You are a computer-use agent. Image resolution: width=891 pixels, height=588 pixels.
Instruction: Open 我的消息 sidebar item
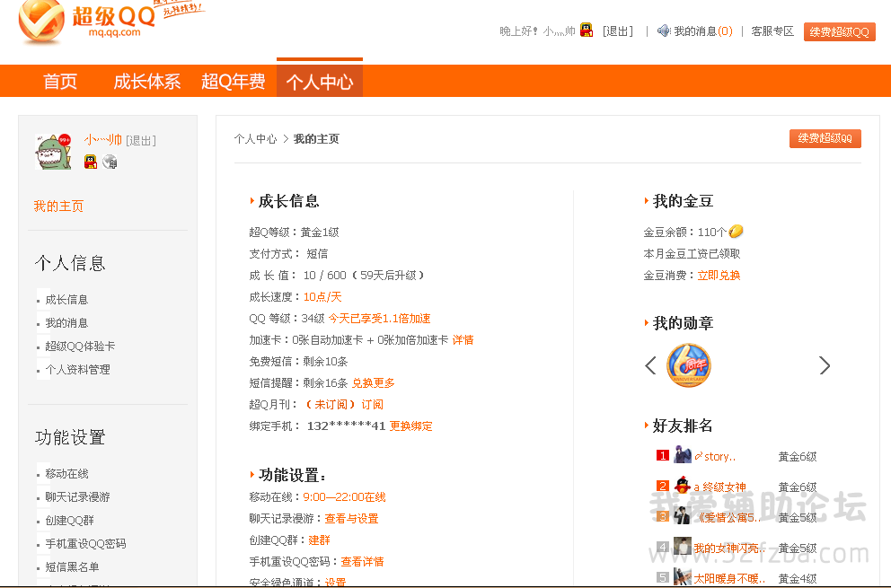pyautogui.click(x=66, y=322)
